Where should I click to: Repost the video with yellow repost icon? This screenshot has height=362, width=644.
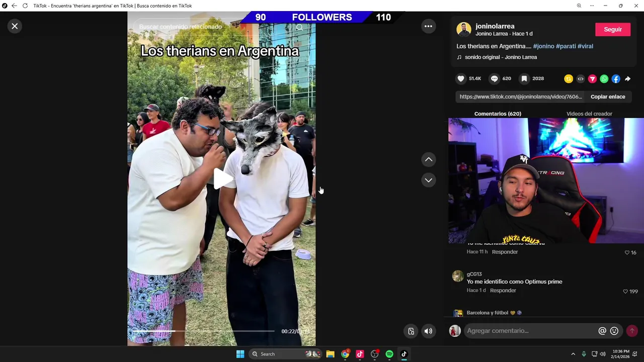point(569,79)
